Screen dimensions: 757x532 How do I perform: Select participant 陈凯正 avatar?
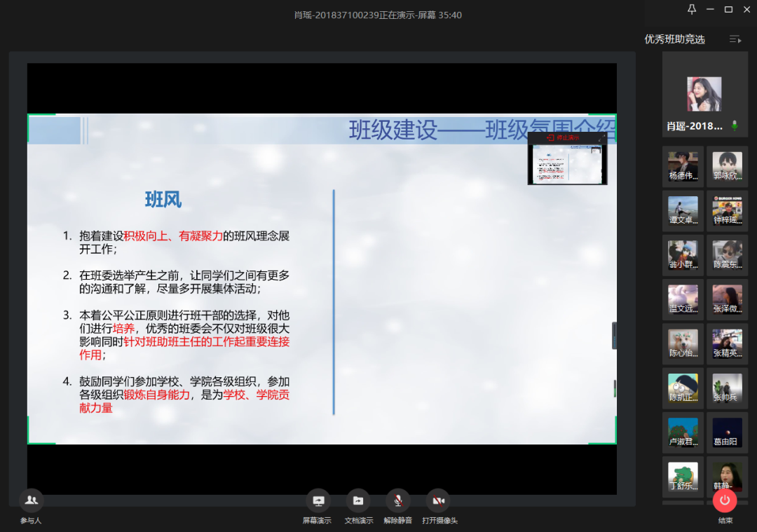(683, 388)
